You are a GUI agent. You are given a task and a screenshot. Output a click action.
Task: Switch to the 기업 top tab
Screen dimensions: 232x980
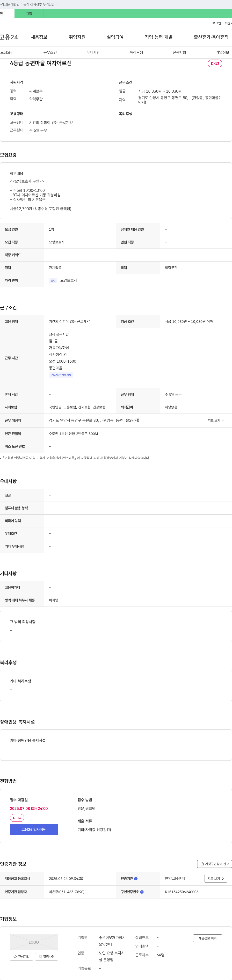[29, 13]
